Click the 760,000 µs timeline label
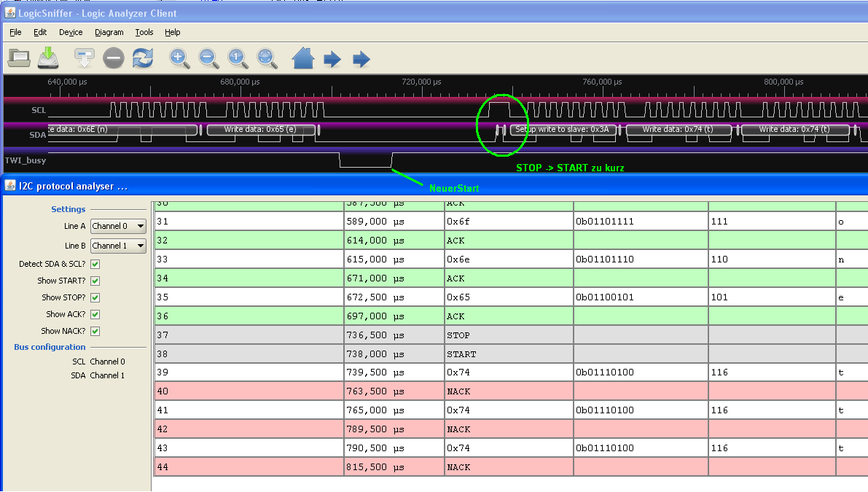The image size is (868, 492). 602,82
